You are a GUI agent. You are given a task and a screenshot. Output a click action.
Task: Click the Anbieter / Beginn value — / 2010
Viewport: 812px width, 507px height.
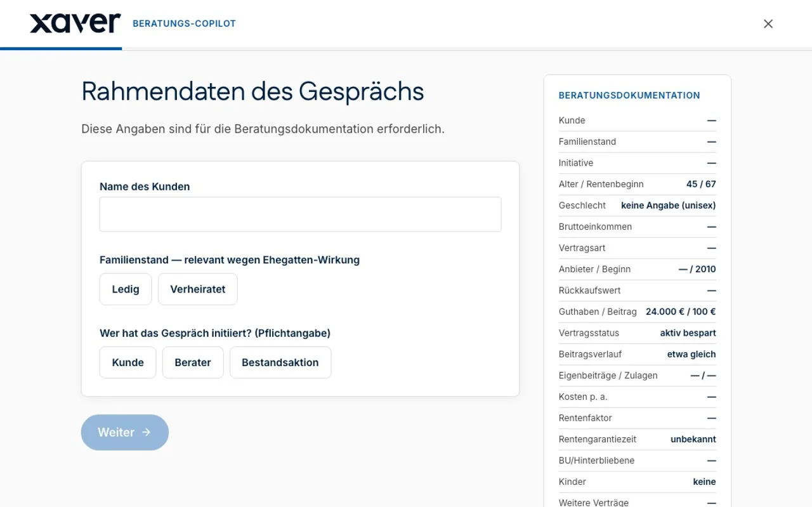click(x=697, y=269)
